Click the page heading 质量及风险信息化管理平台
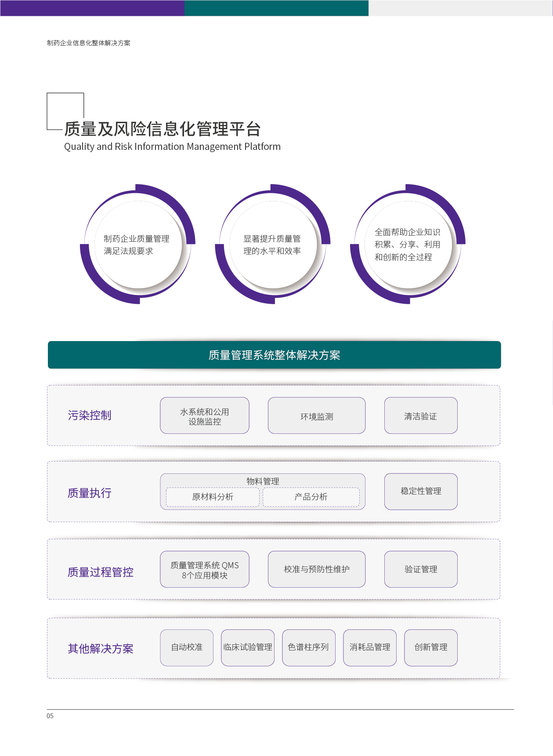Screen dimensions: 553x756 click(163, 129)
